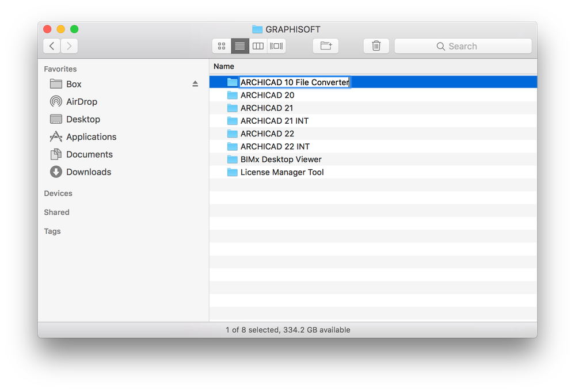Go forward with the right chevron button
This screenshot has width=575, height=392.
click(x=69, y=46)
